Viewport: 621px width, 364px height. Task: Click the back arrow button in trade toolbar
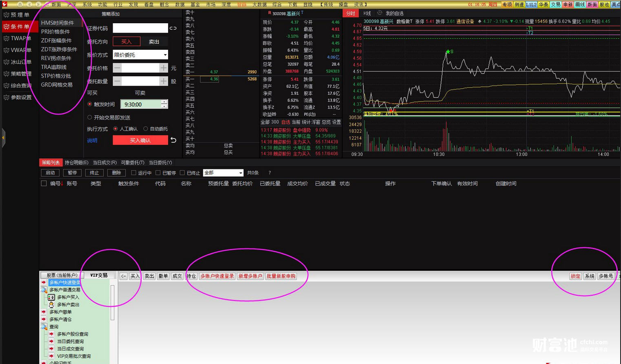pyautogui.click(x=124, y=276)
